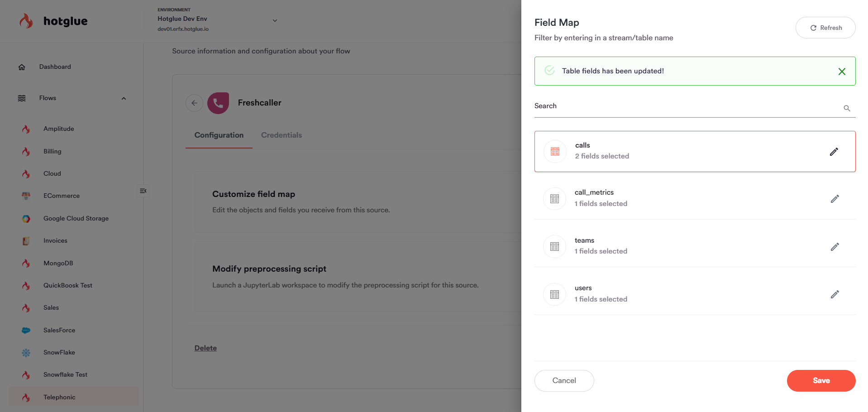Click the Freshcaller phone icon
Screen dimensions: 868x412
(218, 103)
